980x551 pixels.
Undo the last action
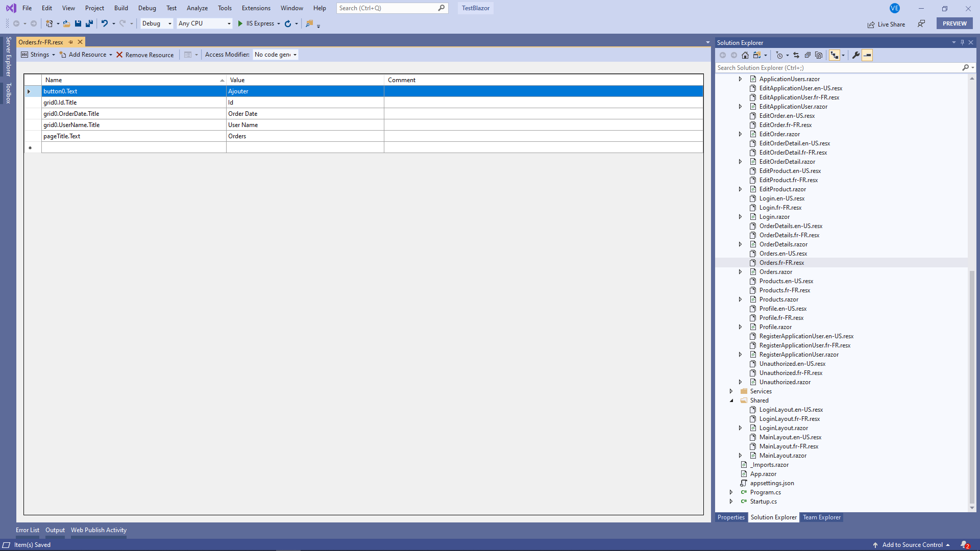(105, 23)
